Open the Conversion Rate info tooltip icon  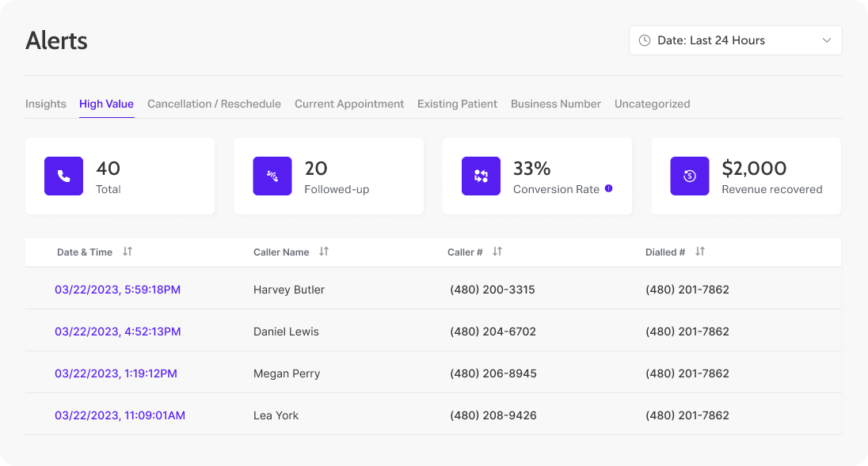coord(607,189)
